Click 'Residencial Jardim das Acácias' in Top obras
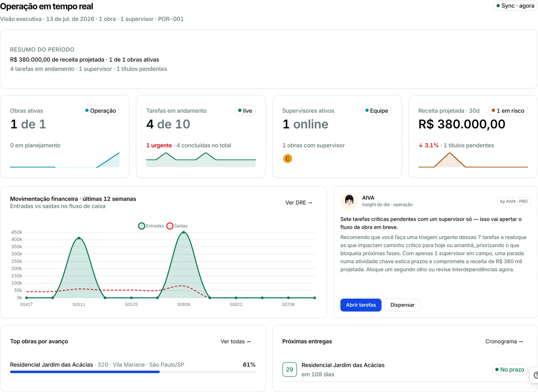This screenshot has width=538, height=392. (x=51, y=365)
